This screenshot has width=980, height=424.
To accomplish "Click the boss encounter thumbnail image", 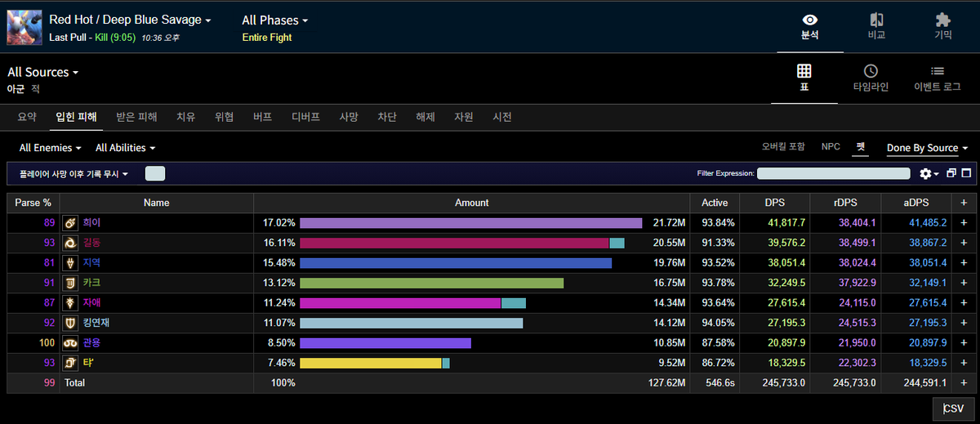I will tap(24, 27).
